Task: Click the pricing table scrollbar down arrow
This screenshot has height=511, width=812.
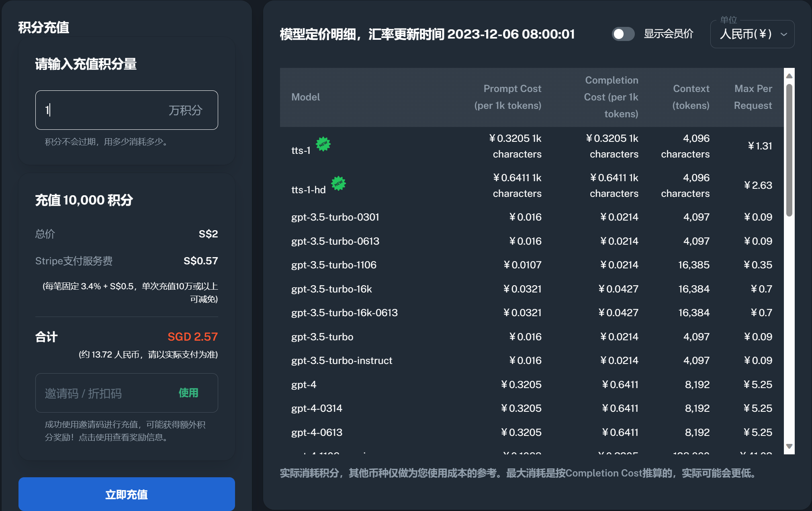Action: 789,446
